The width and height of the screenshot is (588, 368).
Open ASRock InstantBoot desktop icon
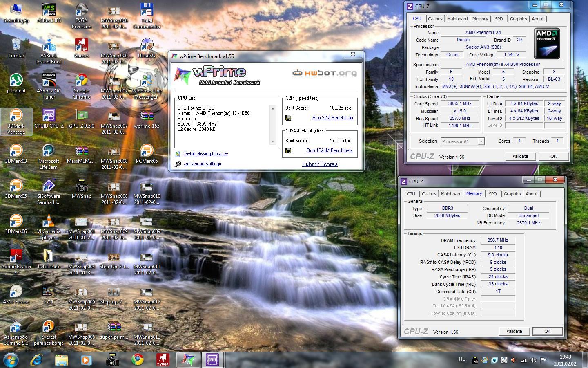[x=49, y=51]
